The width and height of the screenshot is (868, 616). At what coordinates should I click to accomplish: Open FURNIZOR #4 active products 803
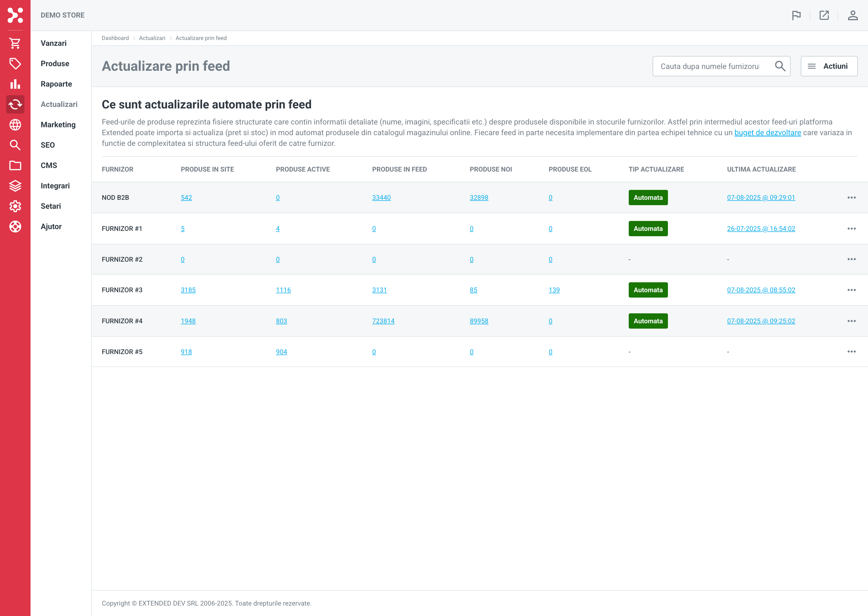pos(281,321)
